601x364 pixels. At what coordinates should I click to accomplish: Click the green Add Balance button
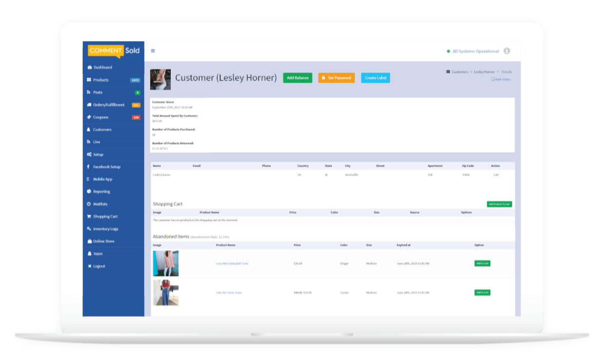[x=297, y=78]
